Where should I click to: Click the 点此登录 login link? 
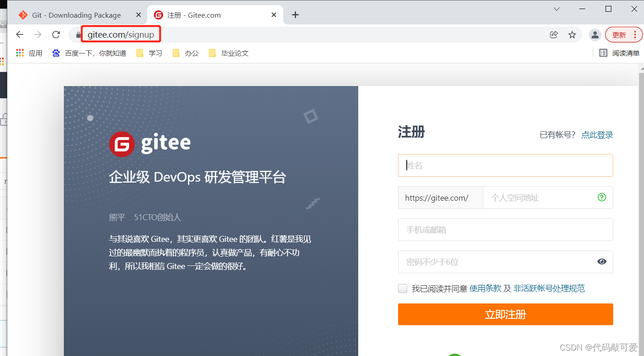(x=597, y=135)
